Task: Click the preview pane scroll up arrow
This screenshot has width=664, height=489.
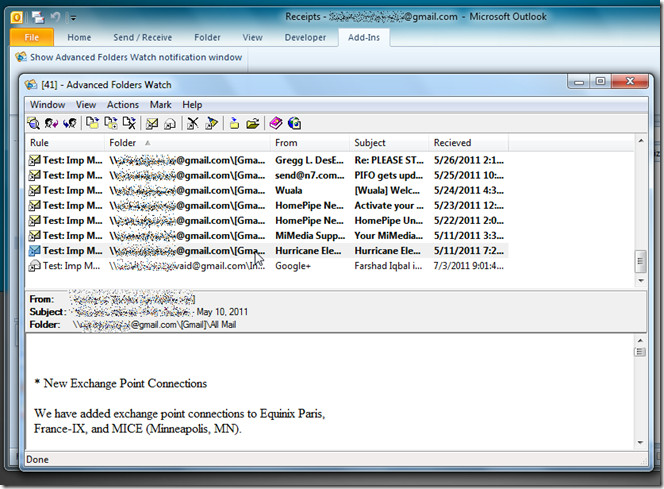Action: tap(640, 340)
